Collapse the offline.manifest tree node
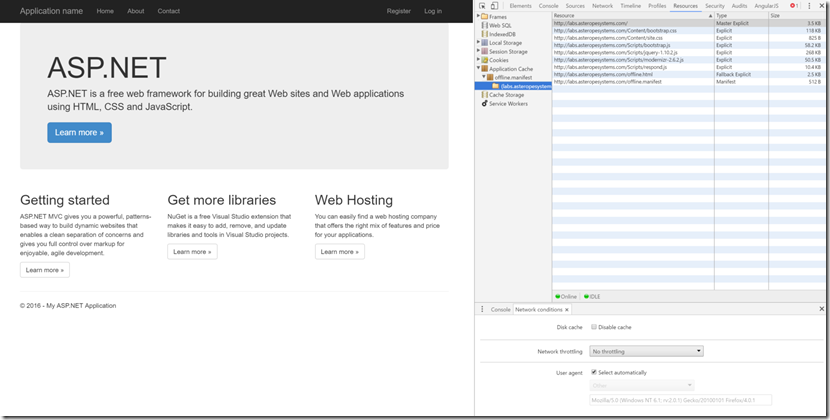 pyautogui.click(x=484, y=77)
